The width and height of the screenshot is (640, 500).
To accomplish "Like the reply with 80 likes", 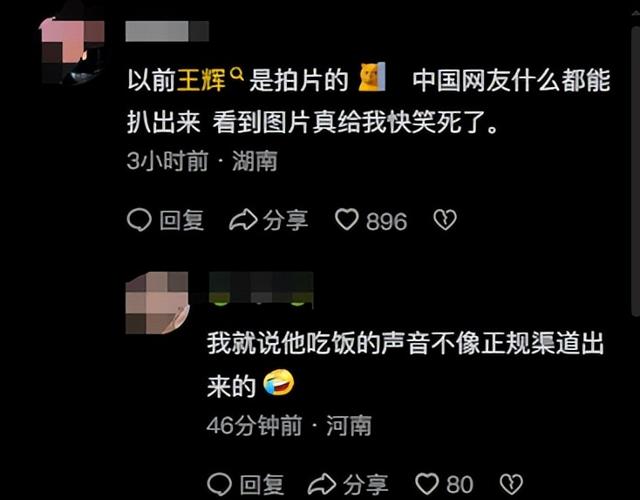I will [x=427, y=484].
